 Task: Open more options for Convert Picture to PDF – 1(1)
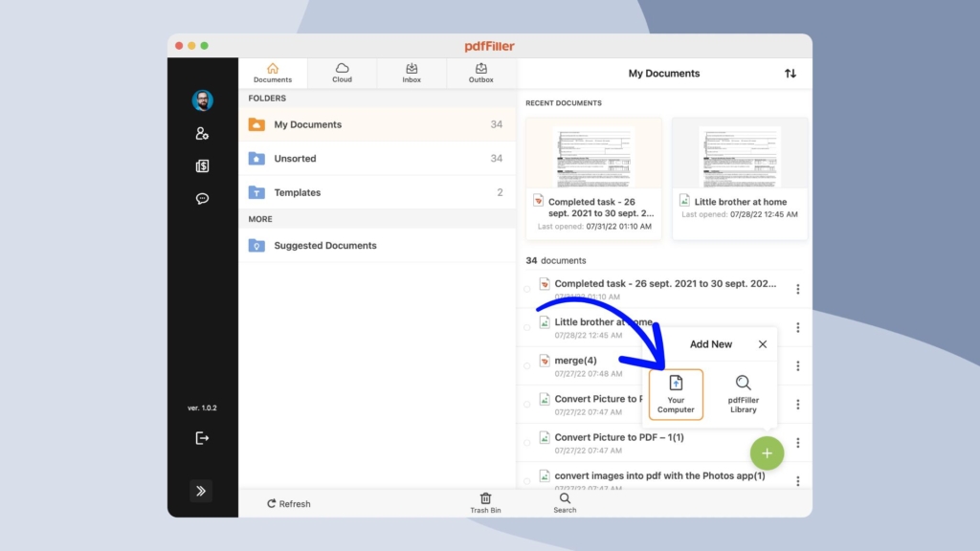(x=797, y=442)
